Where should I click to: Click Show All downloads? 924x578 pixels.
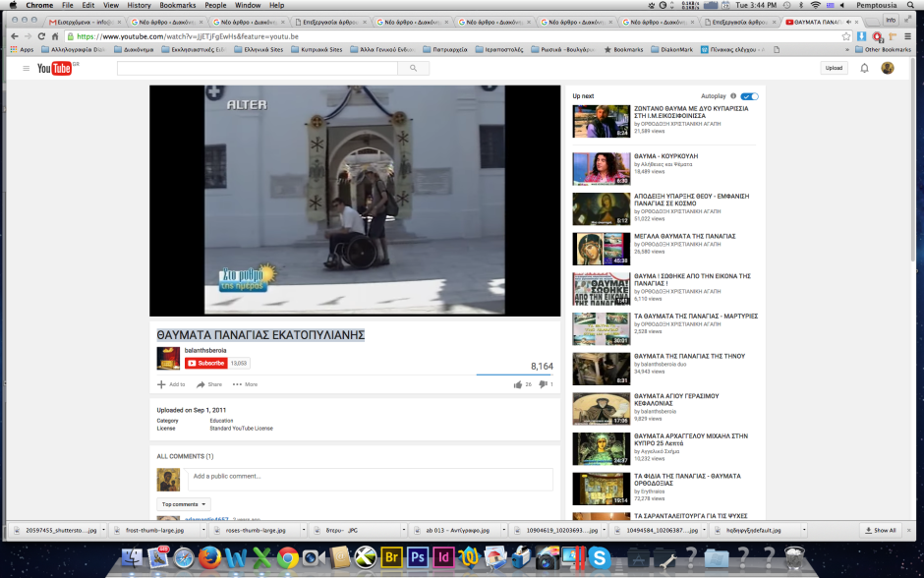tap(880, 531)
